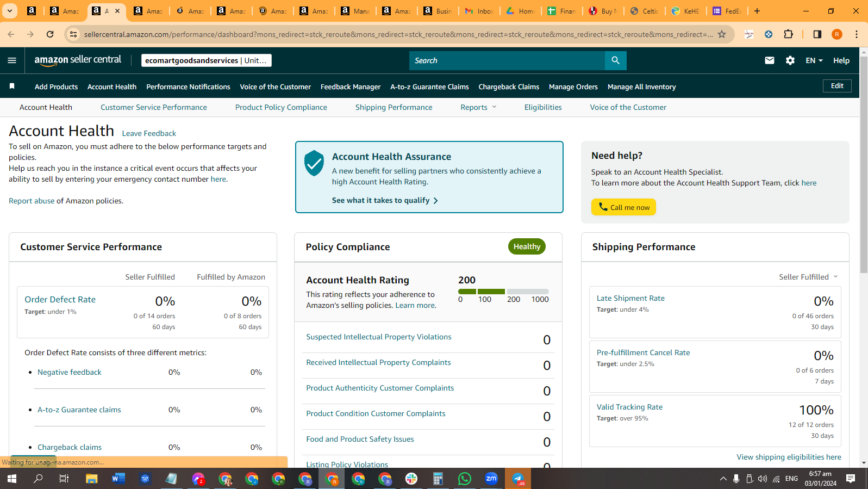Open the mail messages envelope icon
The image size is (868, 489).
[x=770, y=60]
